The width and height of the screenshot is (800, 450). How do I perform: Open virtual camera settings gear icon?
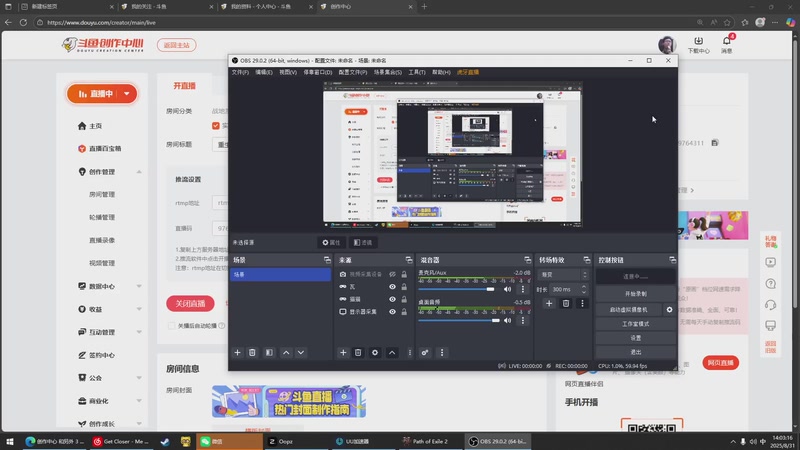coord(669,310)
